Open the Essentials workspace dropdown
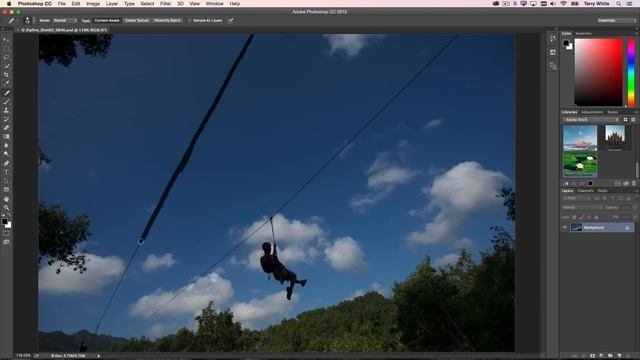This screenshot has height=360, width=640. [616, 20]
